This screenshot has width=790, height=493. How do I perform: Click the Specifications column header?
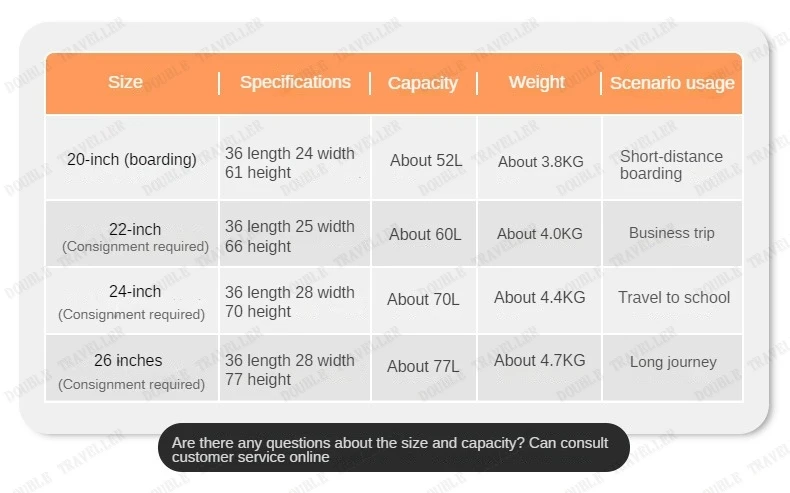pos(295,82)
